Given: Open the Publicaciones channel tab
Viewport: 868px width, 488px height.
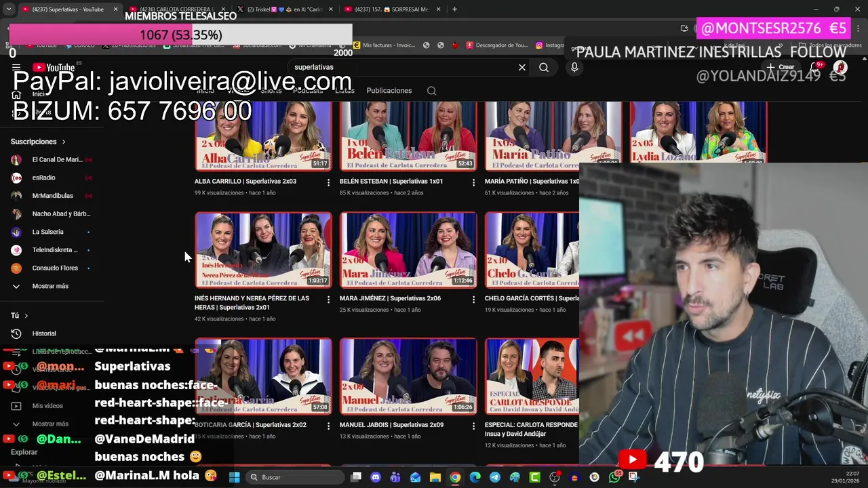Looking at the screenshot, I should [x=389, y=91].
